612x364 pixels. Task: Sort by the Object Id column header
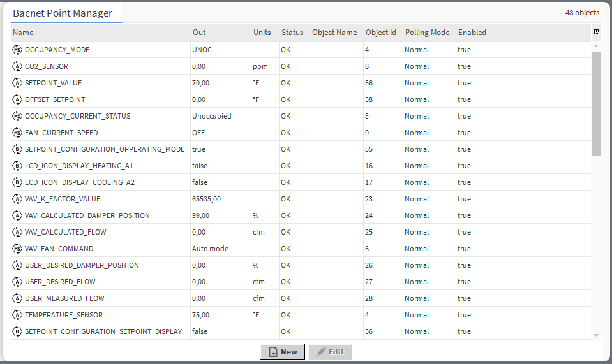click(x=381, y=33)
